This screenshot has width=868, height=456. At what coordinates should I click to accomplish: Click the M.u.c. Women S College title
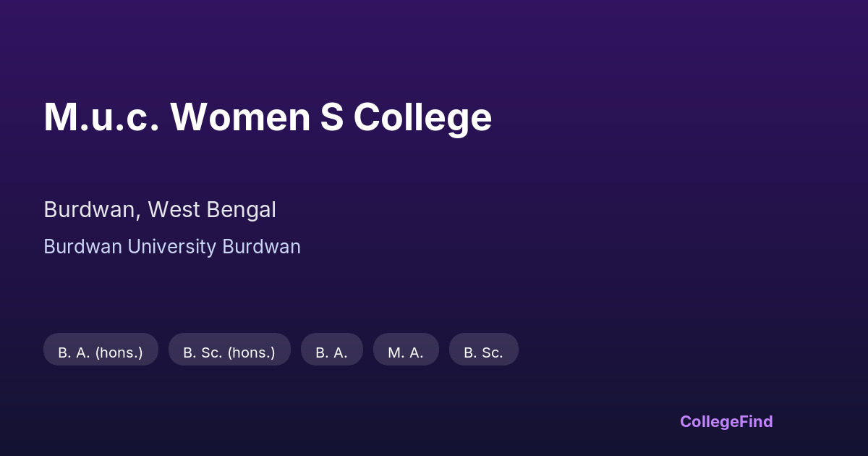(268, 117)
